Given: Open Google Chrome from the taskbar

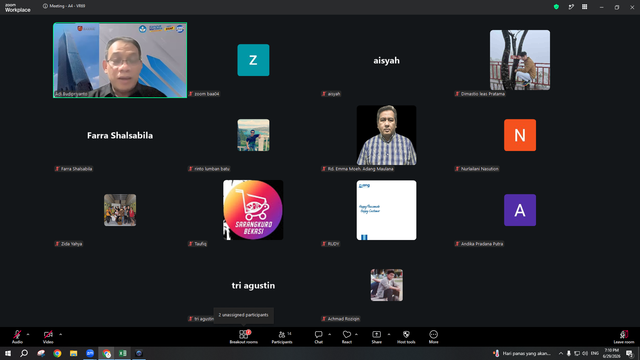Looking at the screenshot, I should [57, 353].
